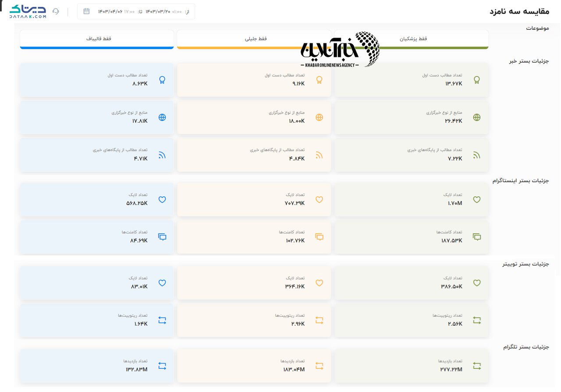
Task: Click the Dataak logo in the corner
Action: click(x=28, y=11)
